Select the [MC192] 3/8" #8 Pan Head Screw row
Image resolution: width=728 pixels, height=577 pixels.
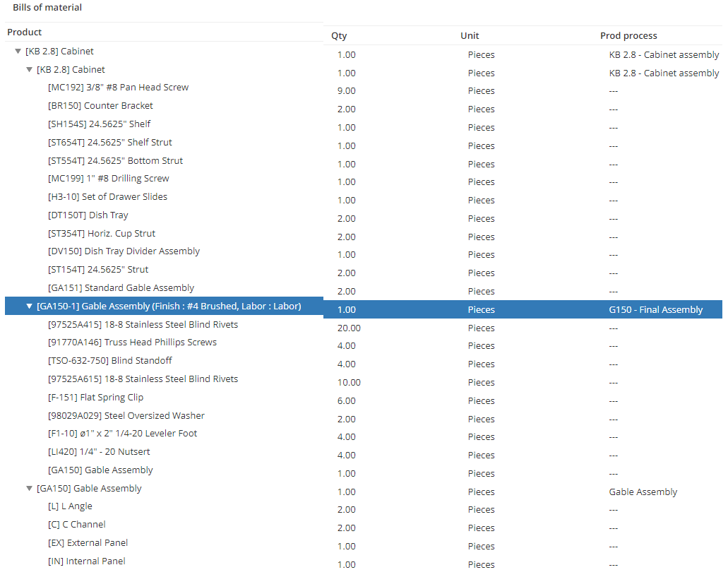click(118, 88)
